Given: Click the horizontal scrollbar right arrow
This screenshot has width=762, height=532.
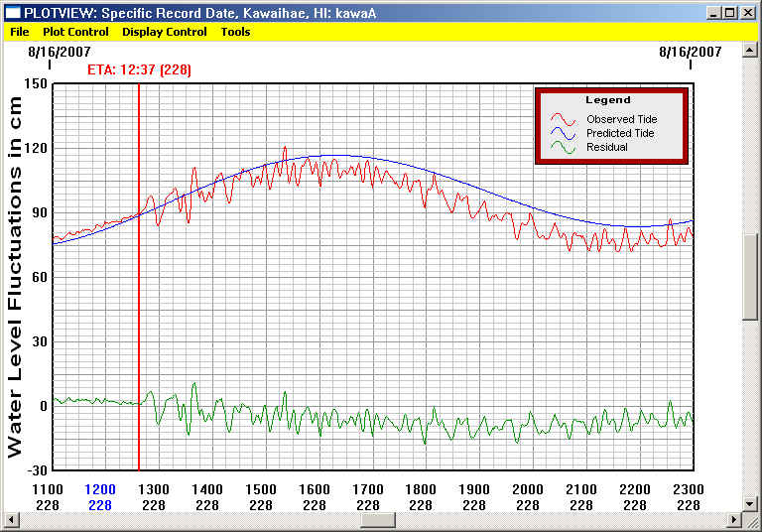Looking at the screenshot, I should [x=734, y=520].
